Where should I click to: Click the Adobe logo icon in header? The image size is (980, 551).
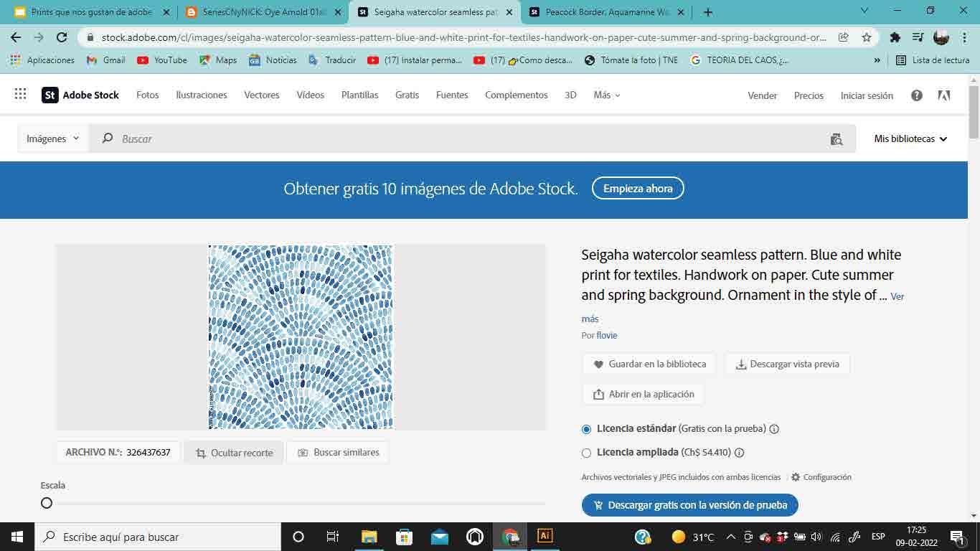[944, 95]
